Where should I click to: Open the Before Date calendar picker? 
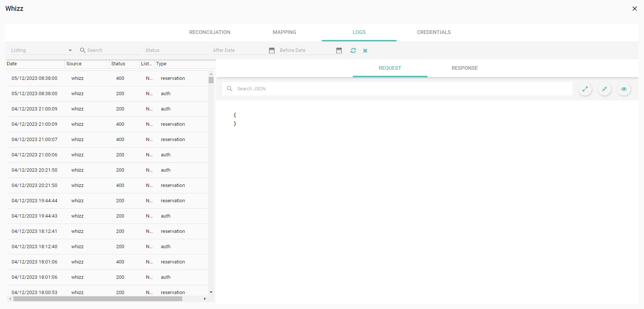click(339, 50)
